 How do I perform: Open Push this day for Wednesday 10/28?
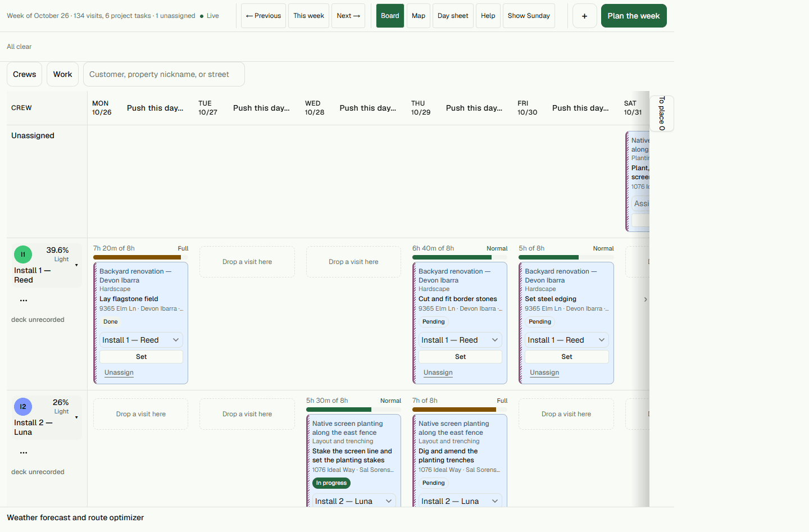368,108
